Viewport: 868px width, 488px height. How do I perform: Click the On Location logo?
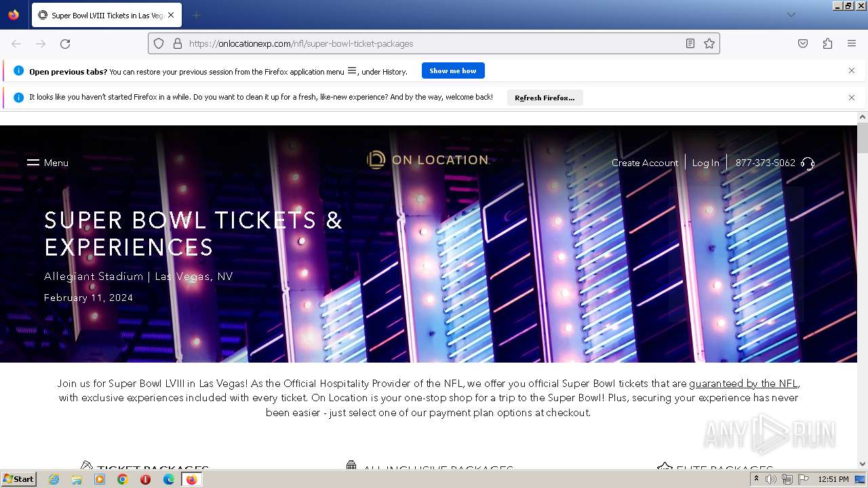coord(427,160)
